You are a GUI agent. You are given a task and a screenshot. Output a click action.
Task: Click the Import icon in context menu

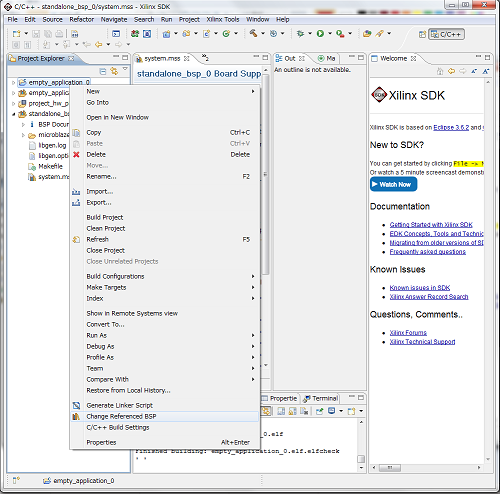pyautogui.click(x=76, y=192)
